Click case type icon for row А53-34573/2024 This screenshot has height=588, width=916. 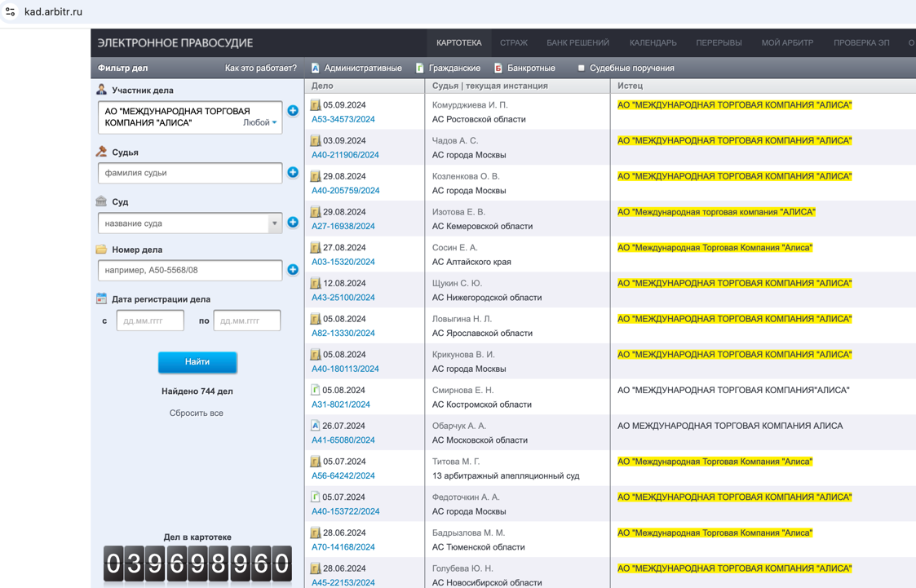point(316,105)
